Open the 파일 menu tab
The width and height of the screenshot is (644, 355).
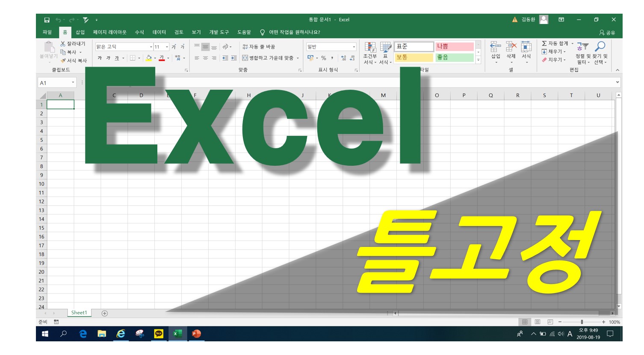point(47,32)
